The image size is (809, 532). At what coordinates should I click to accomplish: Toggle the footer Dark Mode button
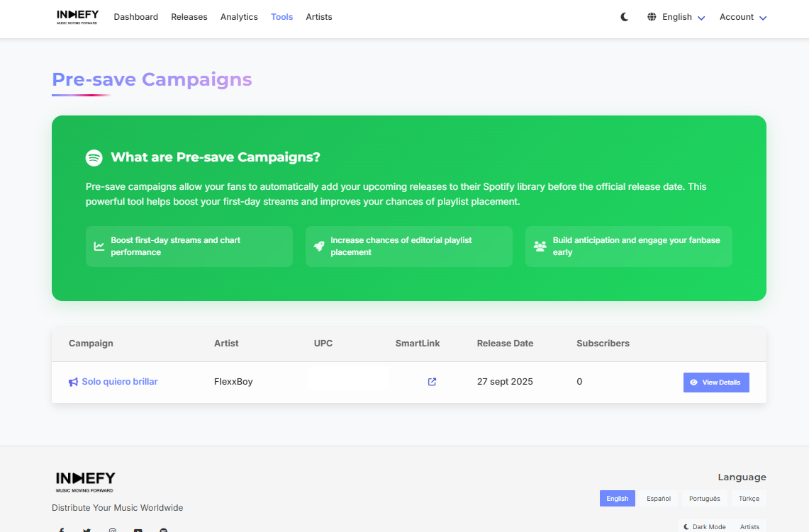click(x=705, y=526)
